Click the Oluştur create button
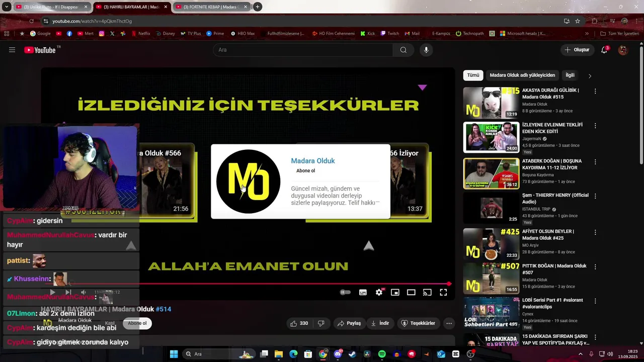The width and height of the screenshot is (644, 362). coord(577,50)
